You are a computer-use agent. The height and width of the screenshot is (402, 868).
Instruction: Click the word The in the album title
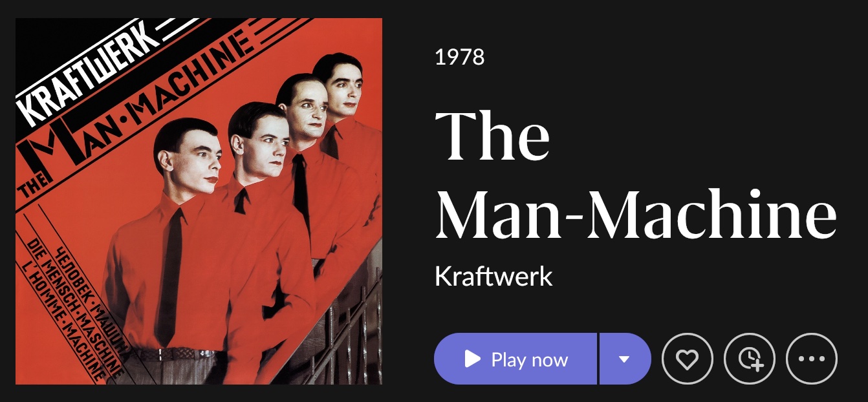[492, 136]
